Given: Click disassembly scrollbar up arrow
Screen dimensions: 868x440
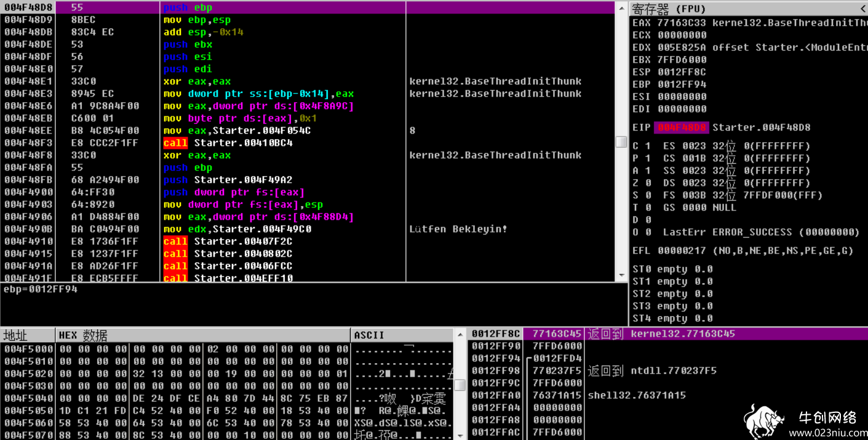Looking at the screenshot, I should (x=621, y=8).
